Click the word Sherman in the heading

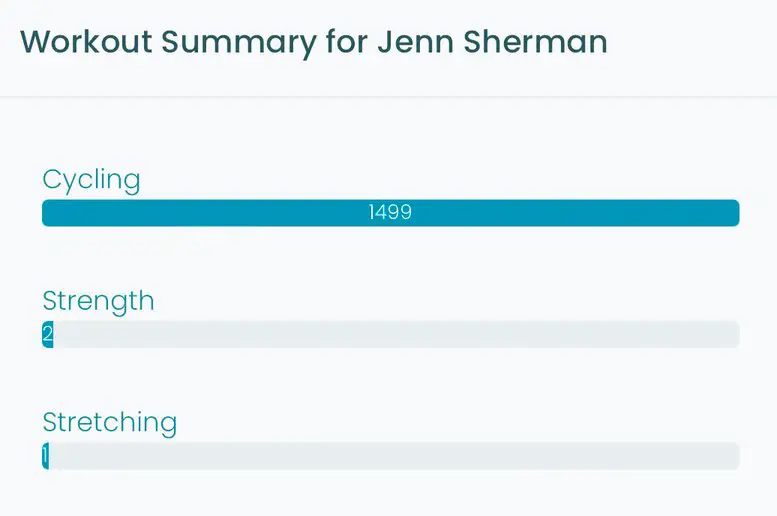coord(536,42)
